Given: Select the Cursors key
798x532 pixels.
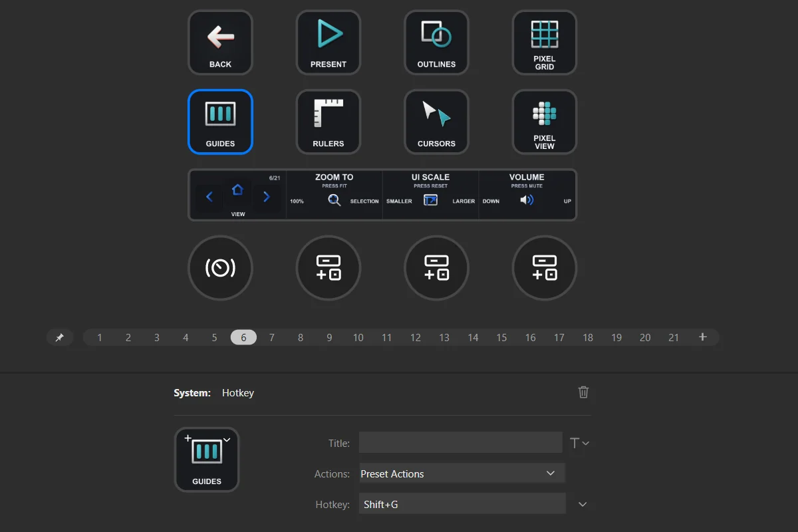Looking at the screenshot, I should coord(436,122).
